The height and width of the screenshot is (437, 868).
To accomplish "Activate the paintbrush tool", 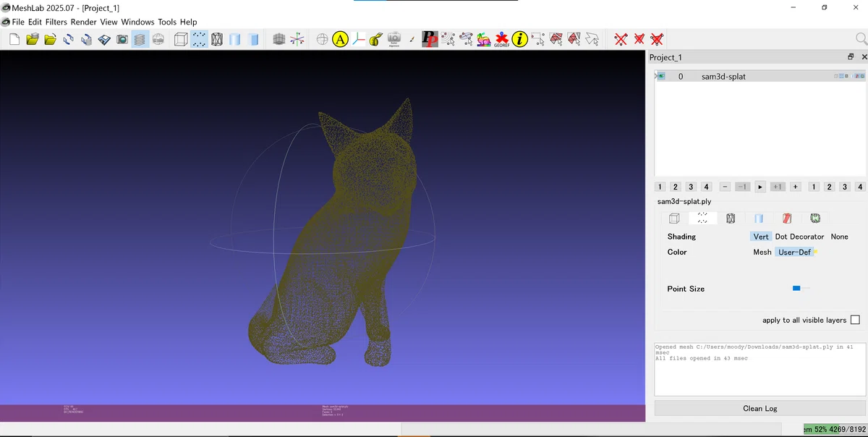I will 412,40.
